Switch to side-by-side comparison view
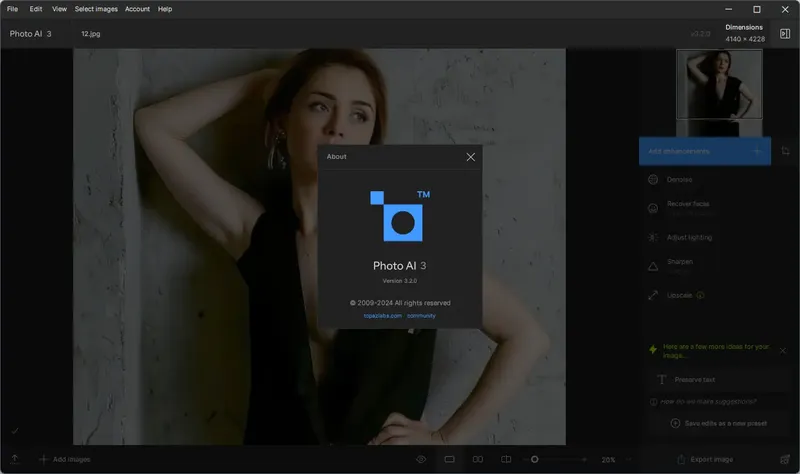The height and width of the screenshot is (474, 800). tap(478, 459)
